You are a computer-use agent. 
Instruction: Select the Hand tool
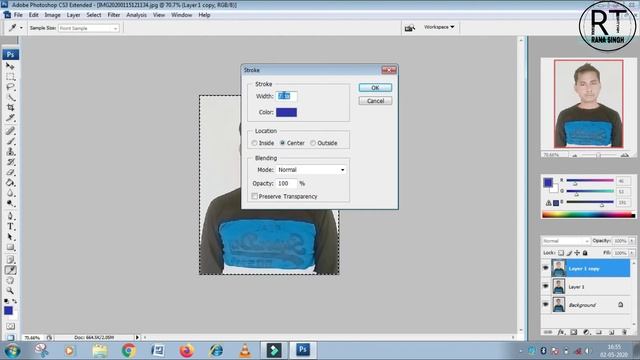coord(10,280)
